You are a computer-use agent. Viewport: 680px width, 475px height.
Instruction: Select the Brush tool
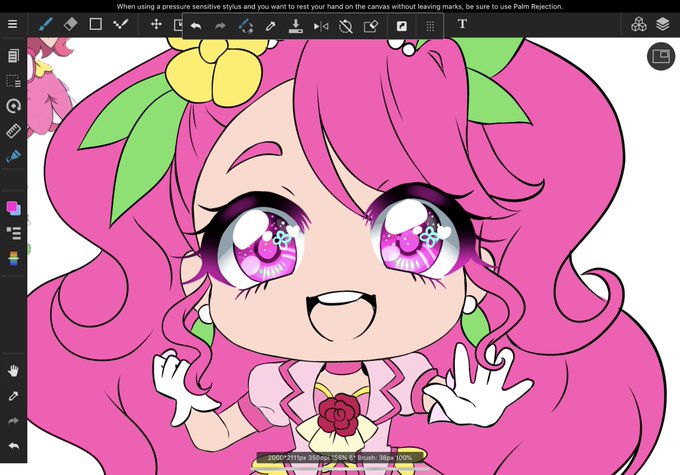tap(46, 24)
